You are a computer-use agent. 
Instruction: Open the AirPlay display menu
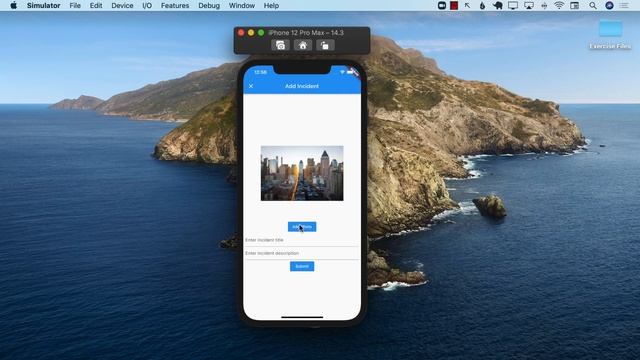click(x=529, y=6)
